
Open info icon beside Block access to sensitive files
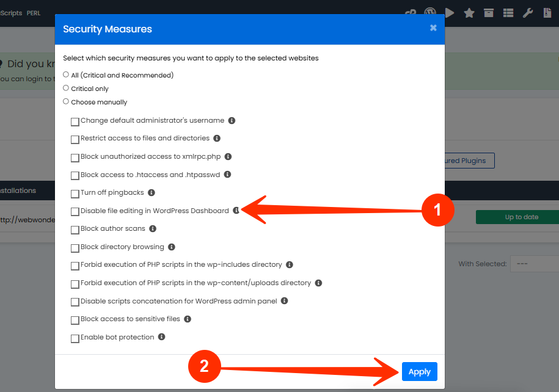[x=188, y=319]
